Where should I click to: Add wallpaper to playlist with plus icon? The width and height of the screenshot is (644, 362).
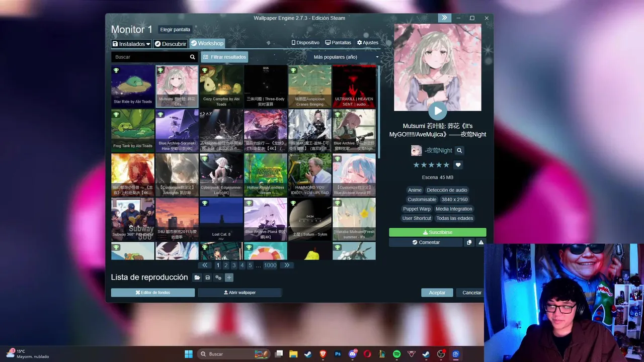point(229,278)
